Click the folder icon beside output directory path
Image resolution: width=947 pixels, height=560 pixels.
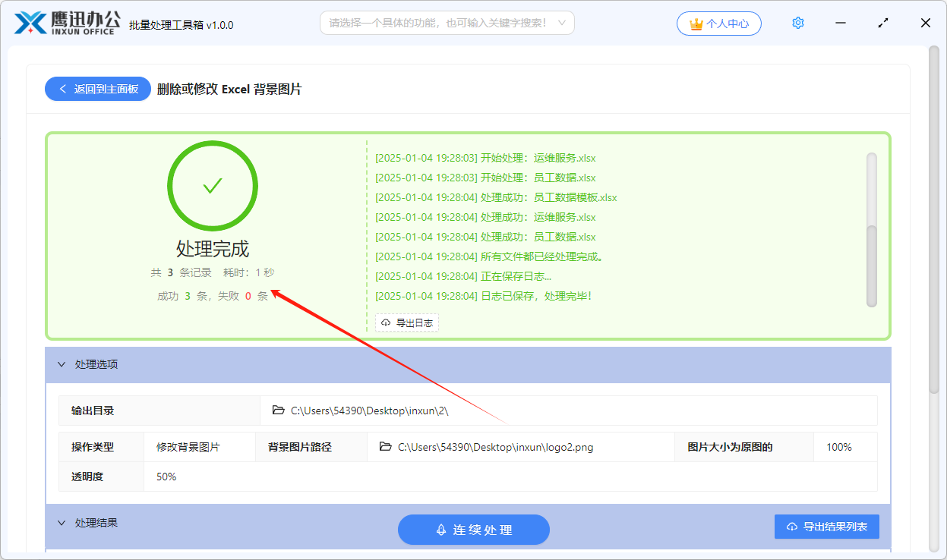click(x=279, y=411)
